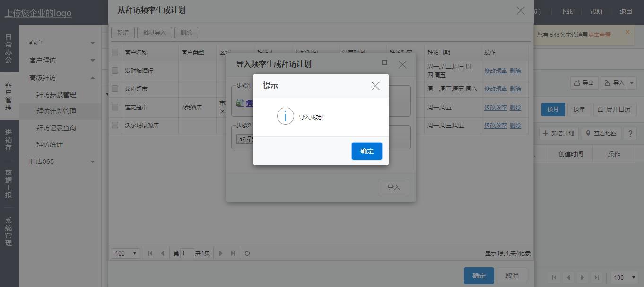Dismiss the unread messages notification banner
The width and height of the screenshot is (644, 287).
627,32
